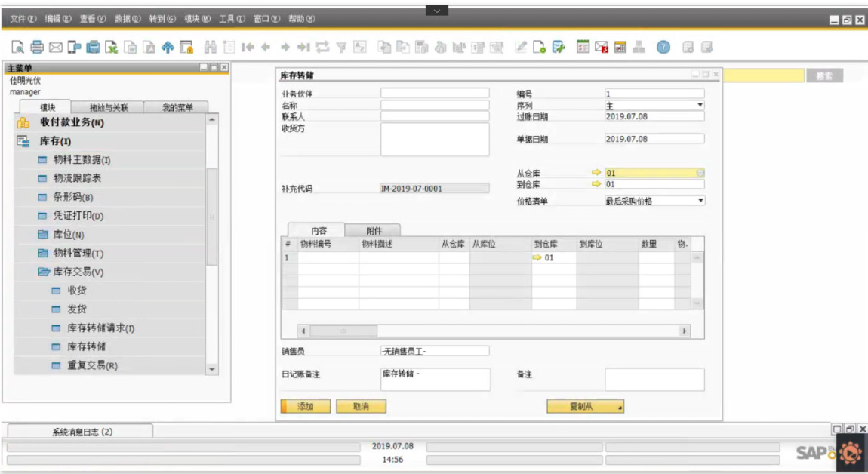Screen dimensions: 868x474
Task: Open the 复制从 dropdown button
Action: pyautogui.click(x=585, y=406)
